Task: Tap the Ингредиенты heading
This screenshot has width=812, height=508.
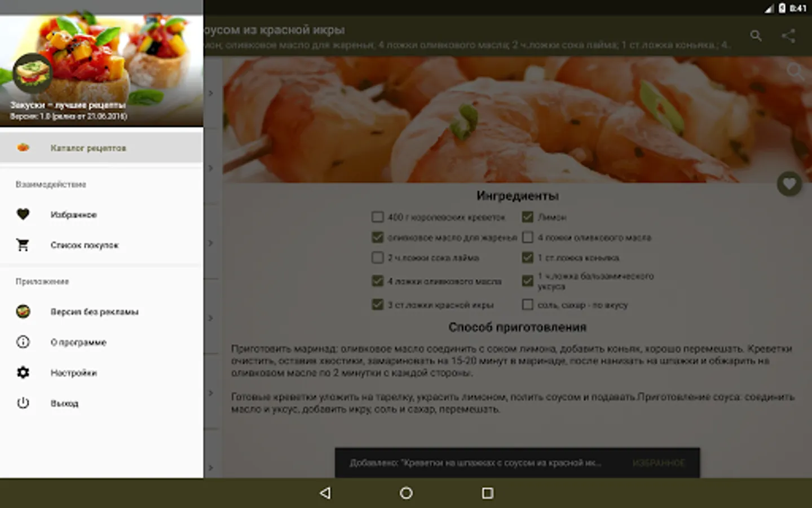Action: click(x=517, y=196)
